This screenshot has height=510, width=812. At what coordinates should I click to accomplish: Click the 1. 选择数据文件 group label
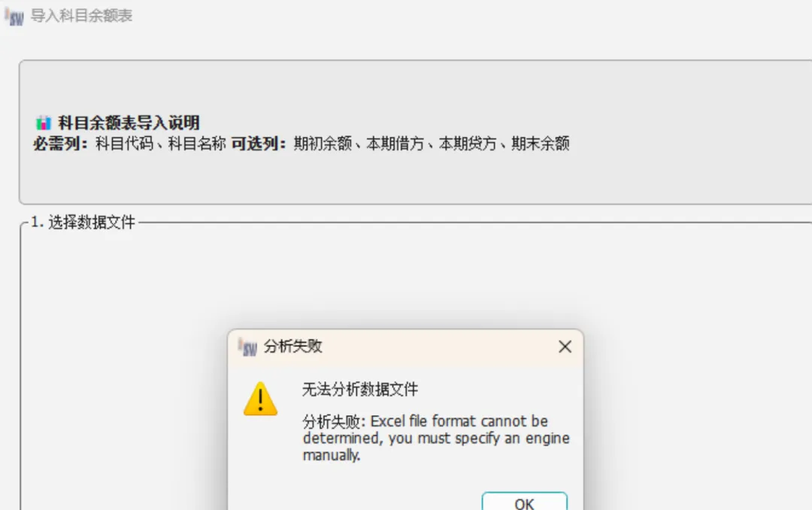[83, 223]
